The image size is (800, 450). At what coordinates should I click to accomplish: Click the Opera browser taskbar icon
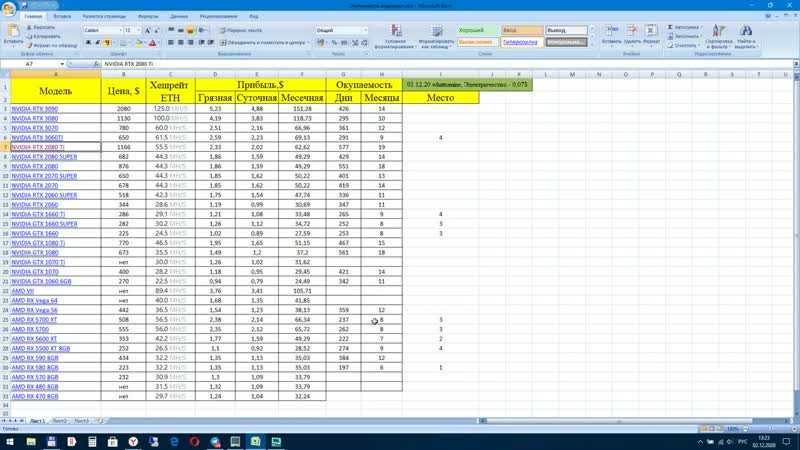[194, 441]
